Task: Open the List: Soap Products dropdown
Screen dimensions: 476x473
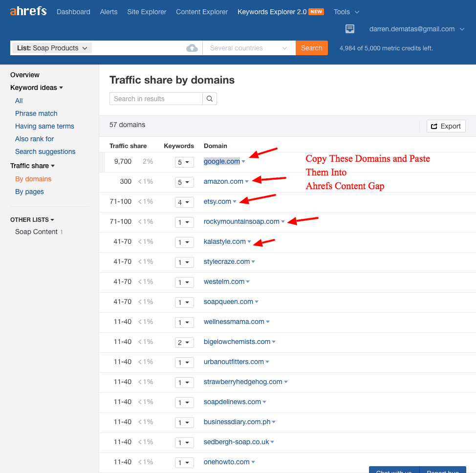Action: pos(51,48)
